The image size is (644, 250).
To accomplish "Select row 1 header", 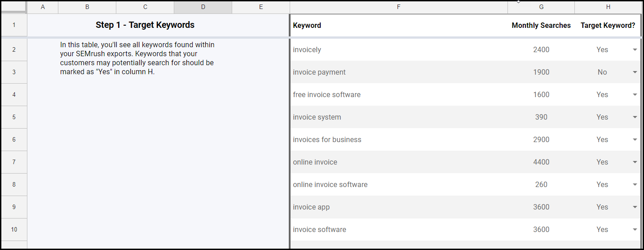I will pyautogui.click(x=14, y=25).
